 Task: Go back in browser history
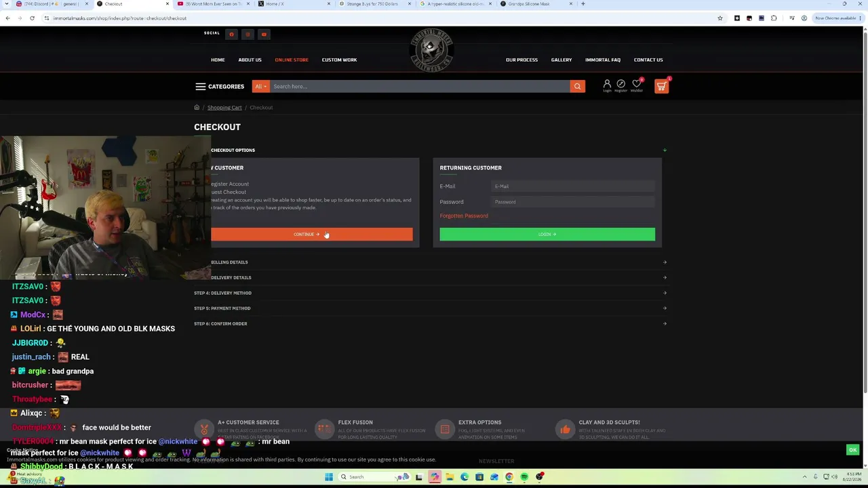click(7, 18)
